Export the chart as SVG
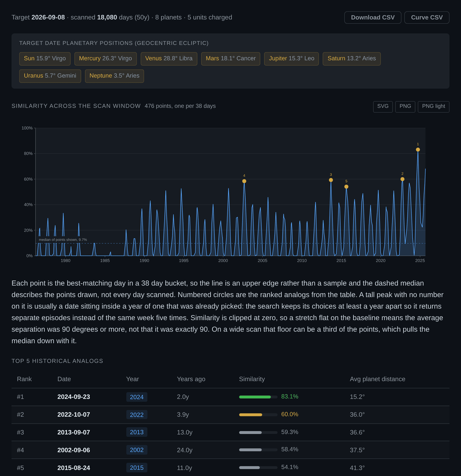Image resolution: width=461 pixels, height=476 pixels. pyautogui.click(x=383, y=106)
